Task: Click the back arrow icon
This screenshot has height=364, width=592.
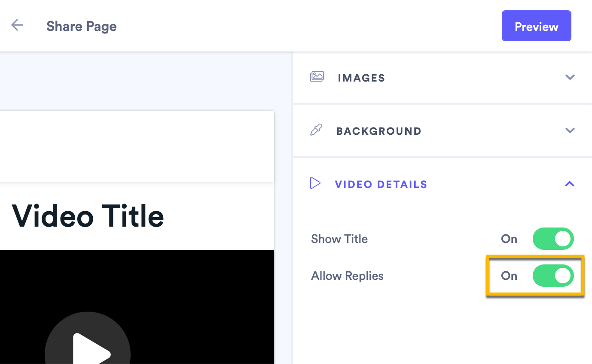Action: pos(17,25)
